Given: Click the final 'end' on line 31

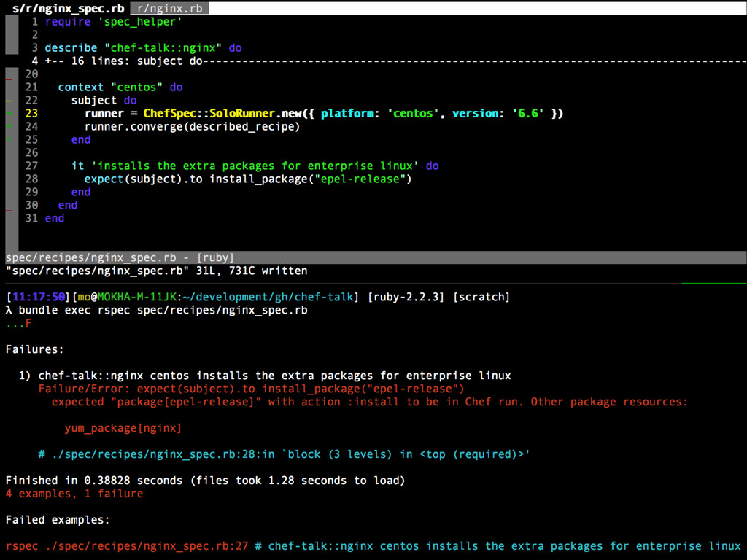Looking at the screenshot, I should tap(54, 218).
